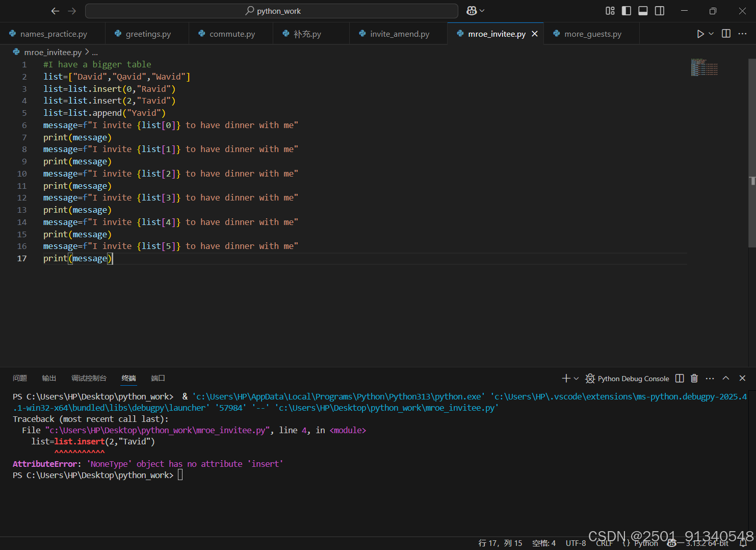Click the code minimap preview

tap(704, 67)
